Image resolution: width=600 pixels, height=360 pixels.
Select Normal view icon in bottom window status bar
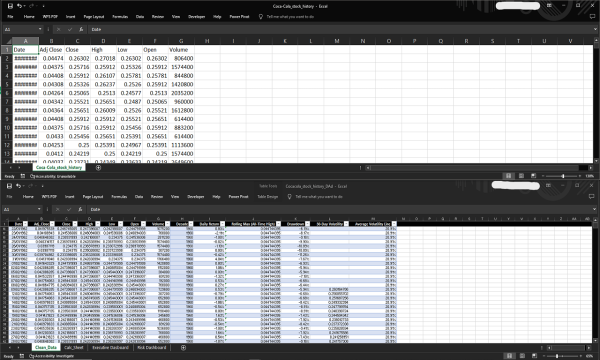509,356
